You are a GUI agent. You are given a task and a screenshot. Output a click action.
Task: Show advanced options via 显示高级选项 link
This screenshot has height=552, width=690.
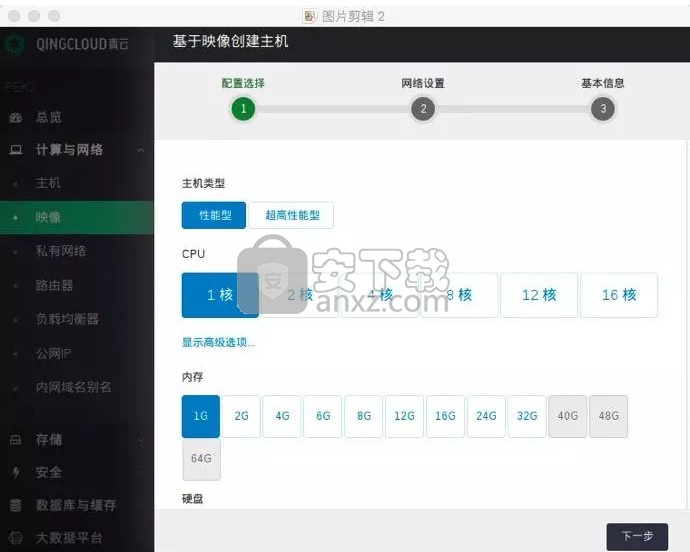tap(218, 342)
